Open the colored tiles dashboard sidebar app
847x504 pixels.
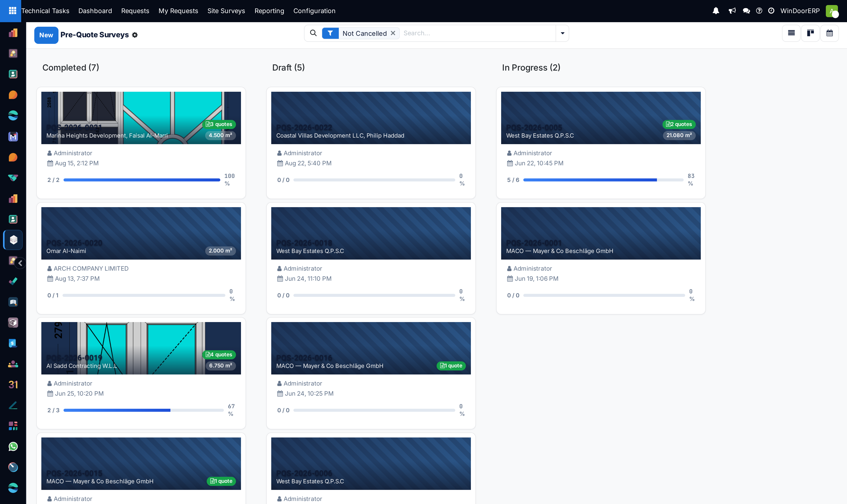pyautogui.click(x=13, y=426)
